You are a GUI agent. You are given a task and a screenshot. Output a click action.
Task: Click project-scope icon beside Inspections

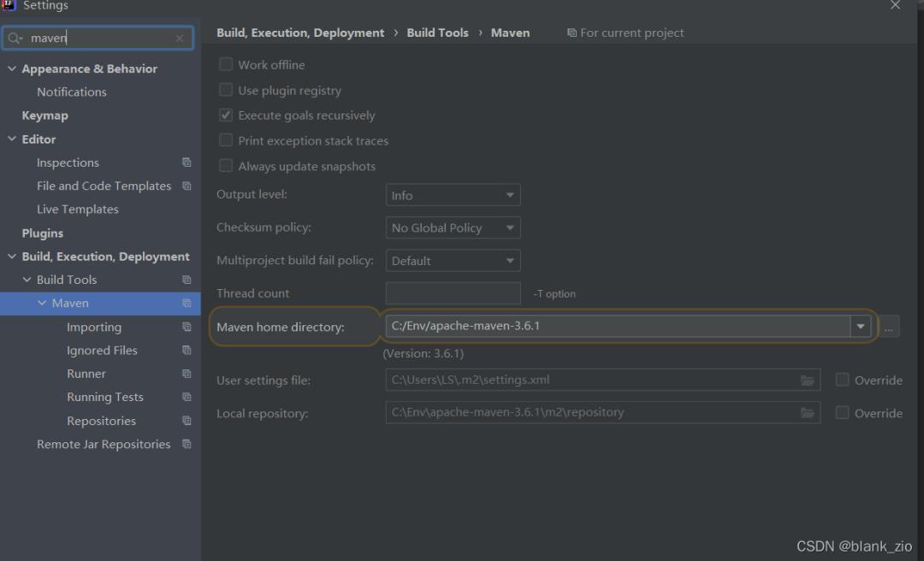click(187, 162)
